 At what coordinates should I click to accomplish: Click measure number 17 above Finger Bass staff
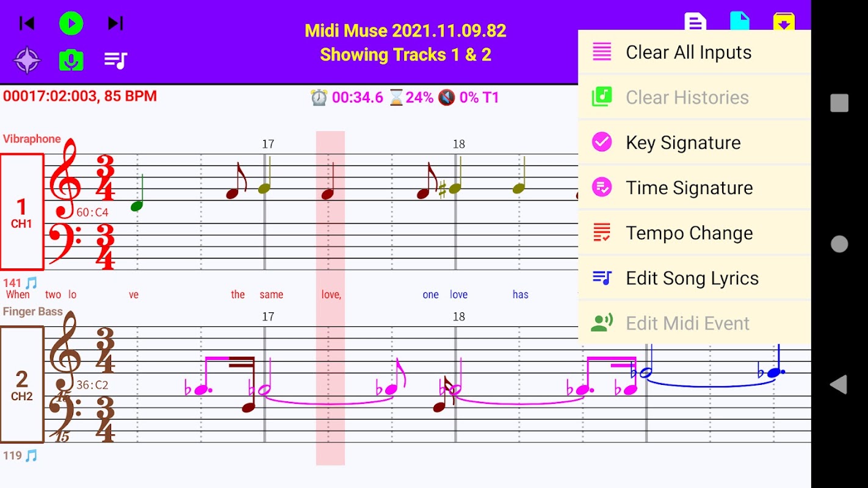[x=268, y=317]
